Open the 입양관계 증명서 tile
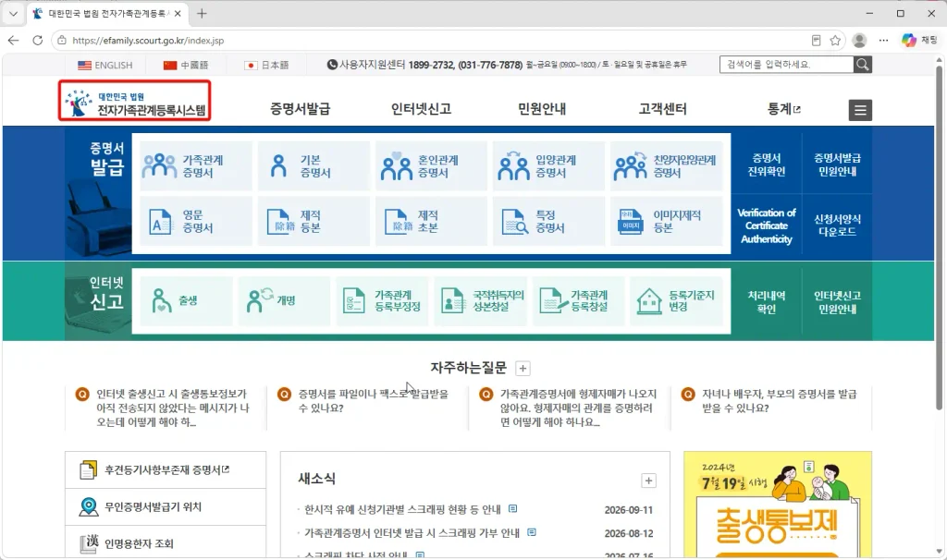 click(x=548, y=166)
